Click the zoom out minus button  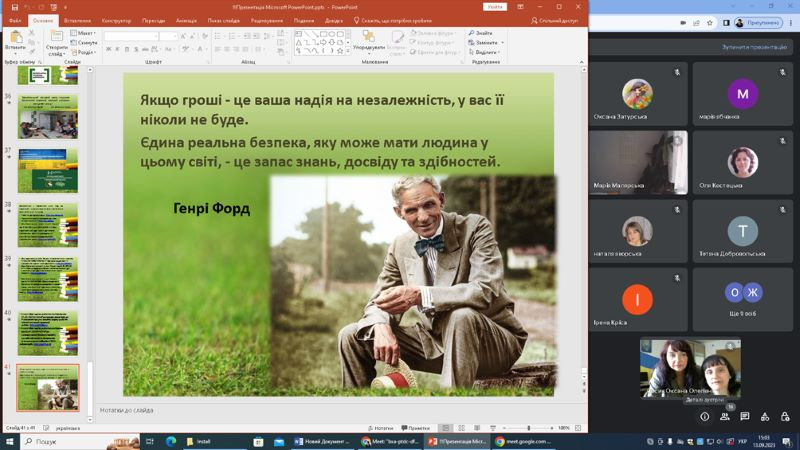(504, 428)
